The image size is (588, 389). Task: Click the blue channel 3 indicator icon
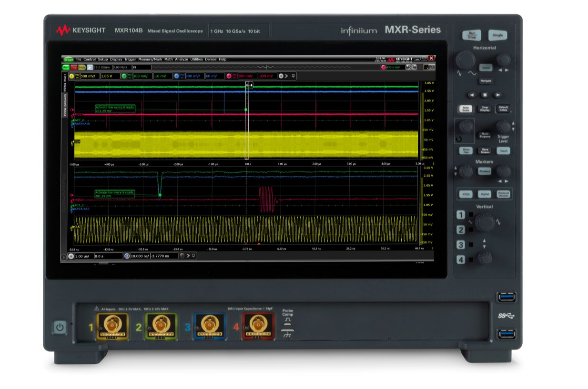(176, 76)
